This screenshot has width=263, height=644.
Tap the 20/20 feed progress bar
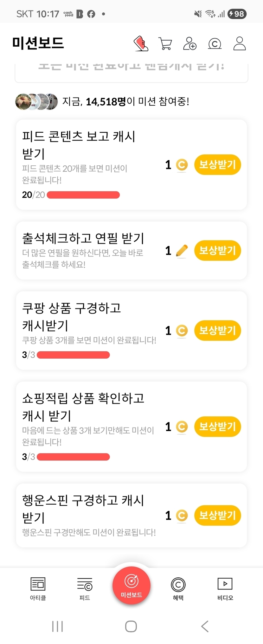[x=83, y=195]
